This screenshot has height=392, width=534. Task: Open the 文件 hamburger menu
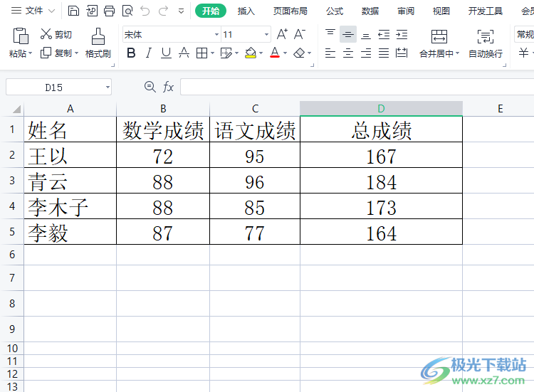point(16,11)
